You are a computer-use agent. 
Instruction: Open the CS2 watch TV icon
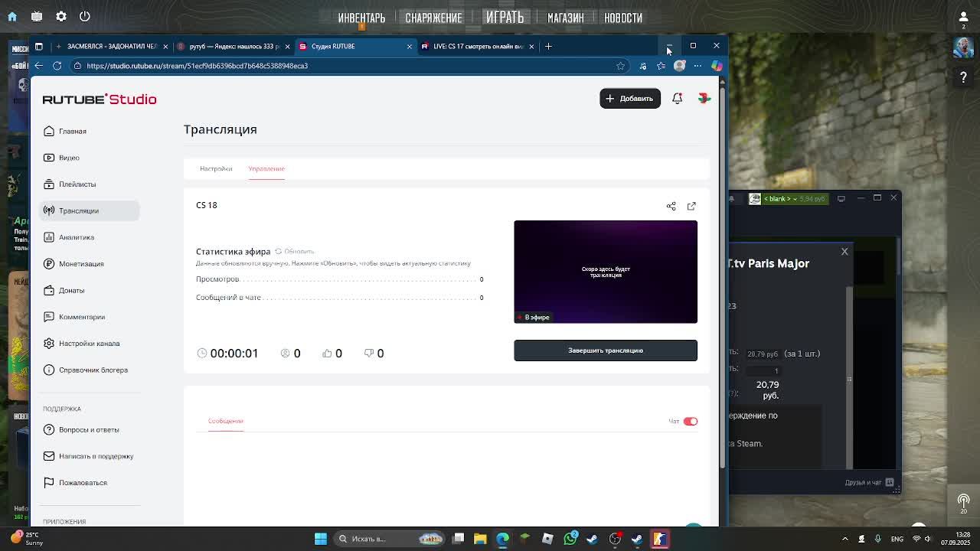point(37,16)
